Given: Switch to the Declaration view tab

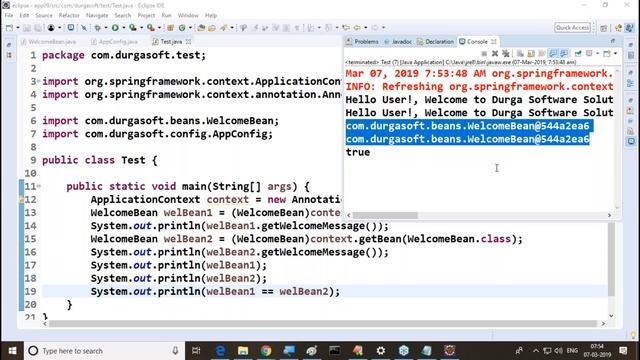Looking at the screenshot, I should [x=436, y=42].
